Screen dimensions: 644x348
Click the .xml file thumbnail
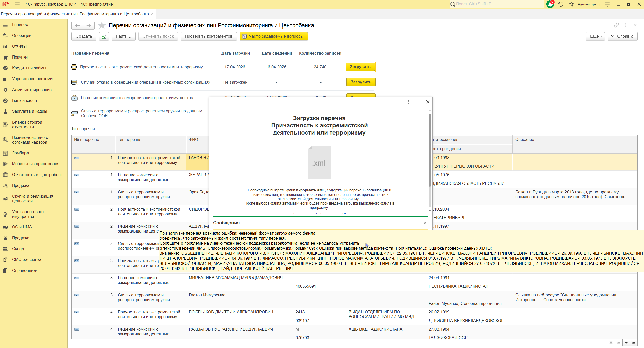[319, 162]
